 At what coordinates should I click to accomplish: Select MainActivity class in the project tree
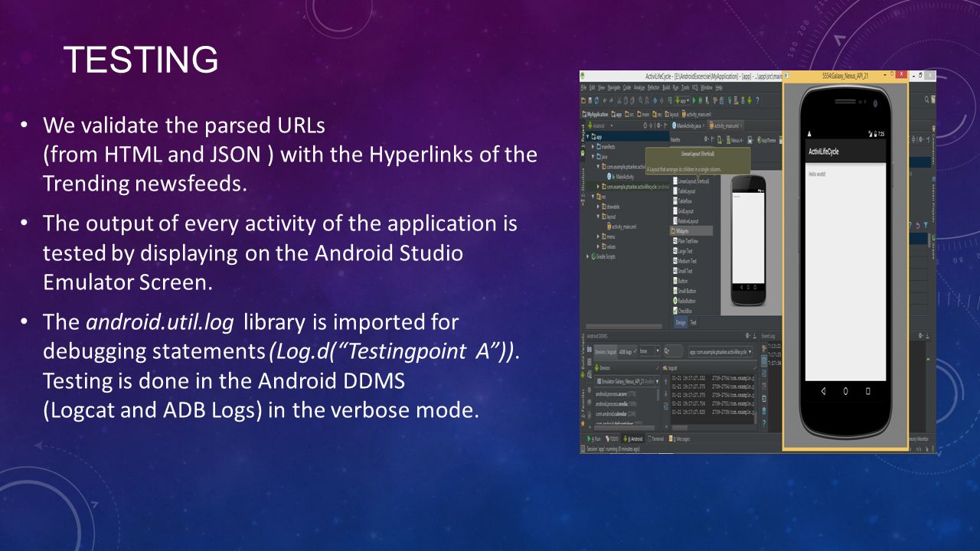(x=621, y=177)
